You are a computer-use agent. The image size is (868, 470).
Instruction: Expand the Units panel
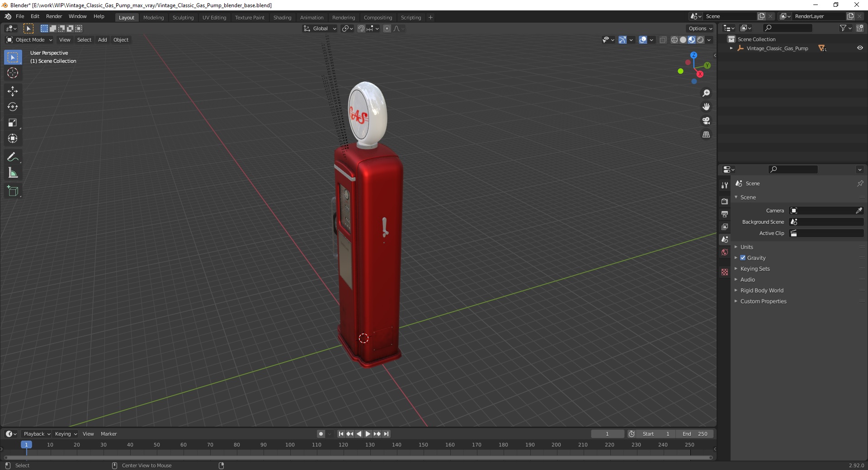(746, 247)
